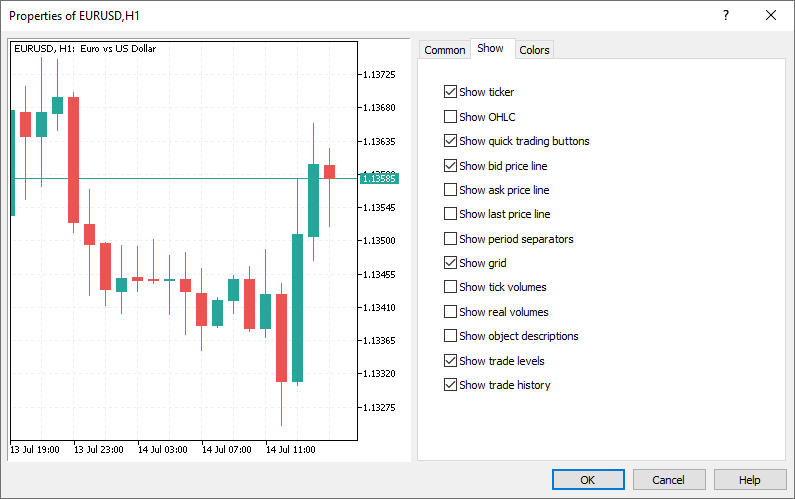Open the Colors tab
The width and height of the screenshot is (795, 499).
(x=534, y=50)
